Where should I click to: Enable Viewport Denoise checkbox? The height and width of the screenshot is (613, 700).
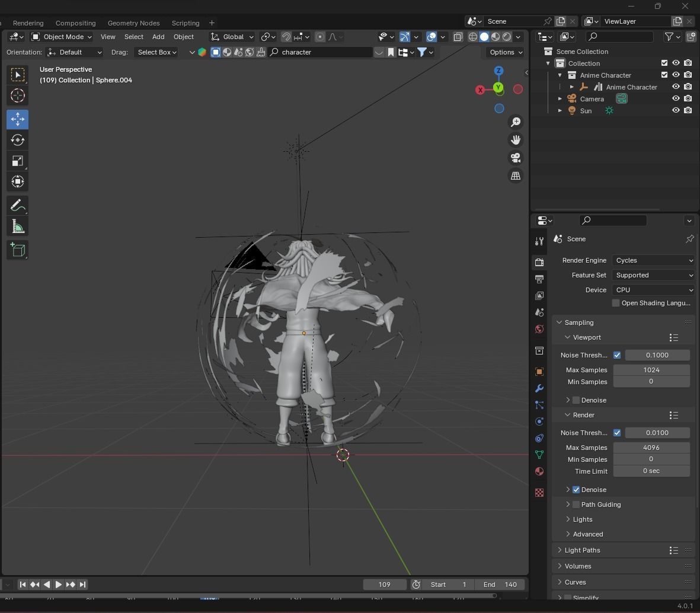coord(576,400)
